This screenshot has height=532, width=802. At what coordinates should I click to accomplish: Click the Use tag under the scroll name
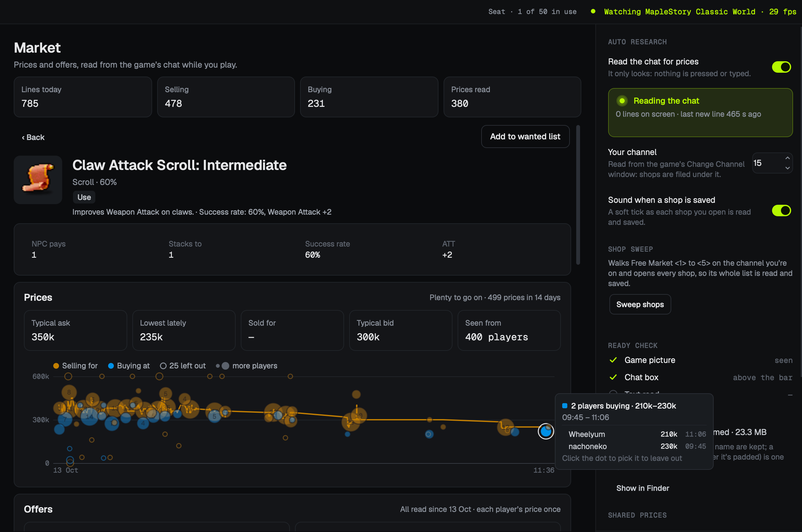(84, 197)
